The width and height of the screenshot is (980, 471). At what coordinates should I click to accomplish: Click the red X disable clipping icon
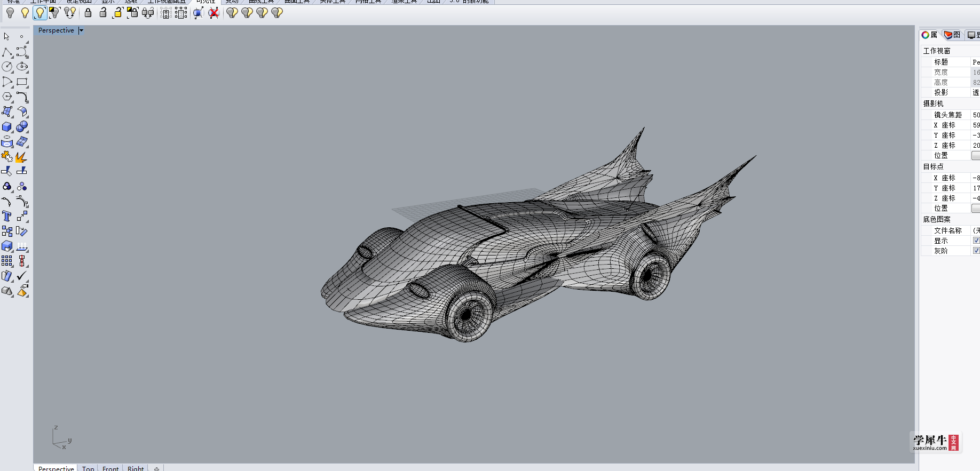coord(214,13)
